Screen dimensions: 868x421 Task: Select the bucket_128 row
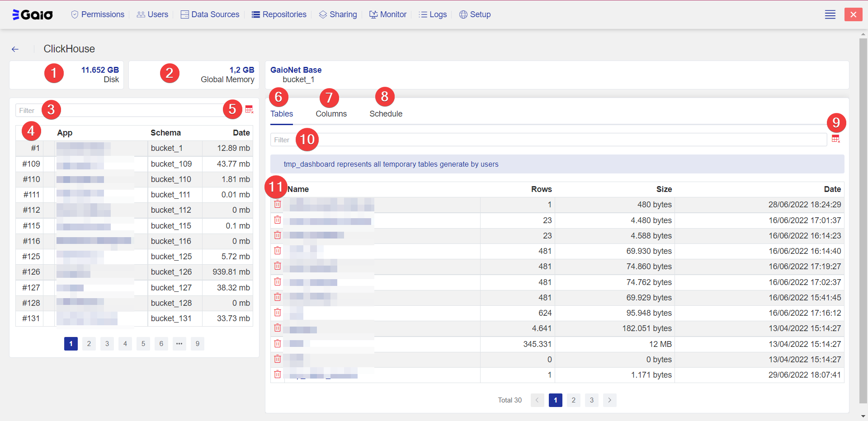[x=134, y=303]
